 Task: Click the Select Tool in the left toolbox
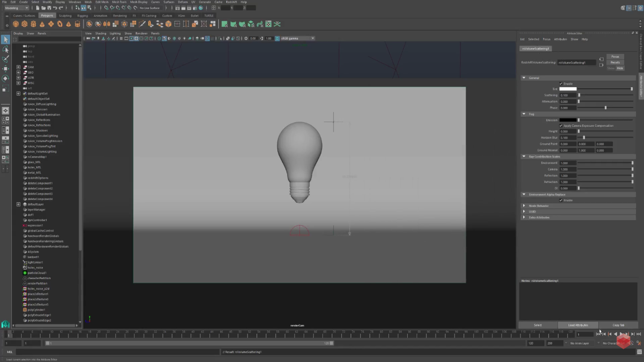click(6, 40)
